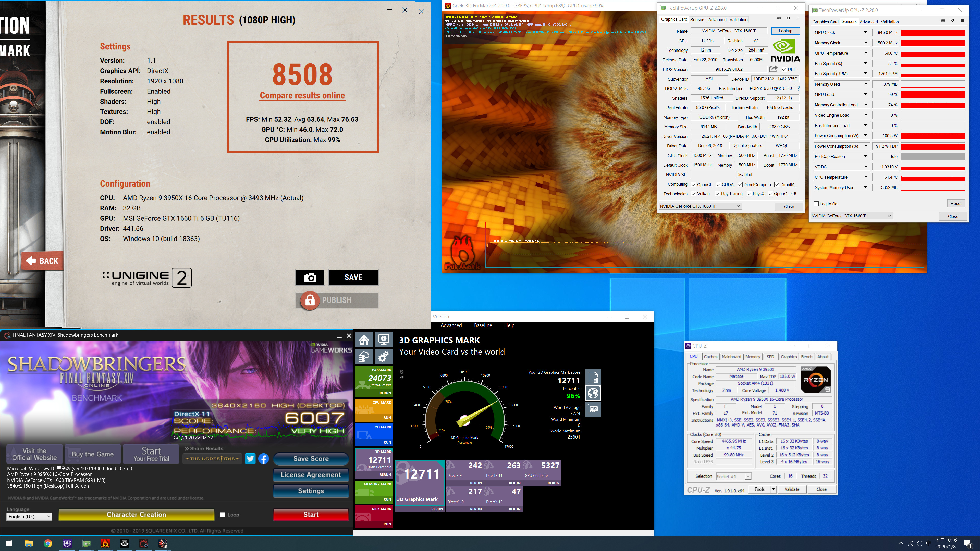This screenshot has height=551, width=980.
Task: Open the PassMark home screen icon
Action: click(x=364, y=339)
